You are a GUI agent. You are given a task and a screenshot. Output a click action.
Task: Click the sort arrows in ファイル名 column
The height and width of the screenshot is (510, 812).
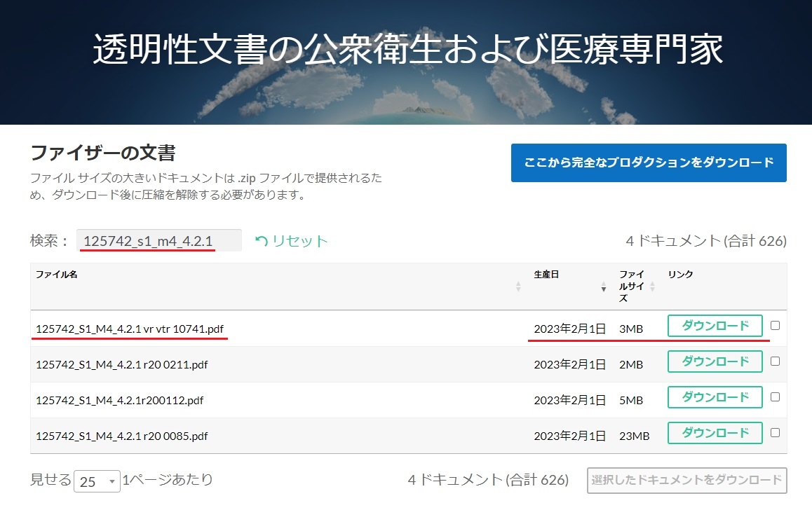click(x=518, y=287)
